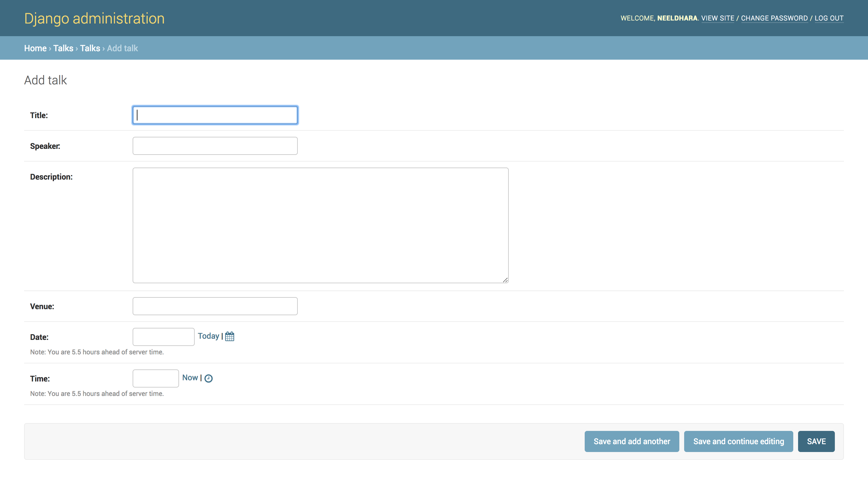This screenshot has height=496, width=868.
Task: Select the Venue input field
Action: click(215, 306)
